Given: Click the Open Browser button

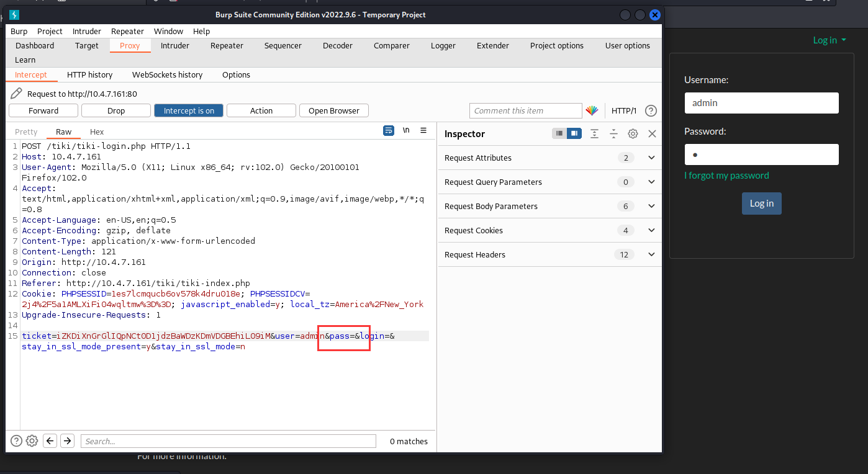Looking at the screenshot, I should click(x=334, y=110).
